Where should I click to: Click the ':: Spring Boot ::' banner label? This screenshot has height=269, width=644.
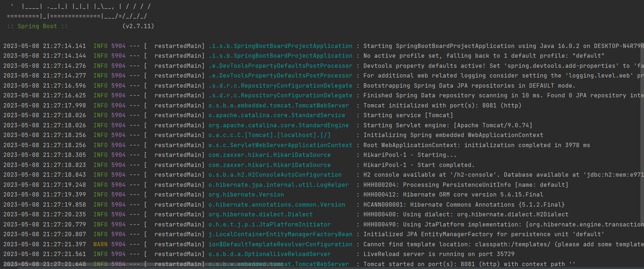37,26
